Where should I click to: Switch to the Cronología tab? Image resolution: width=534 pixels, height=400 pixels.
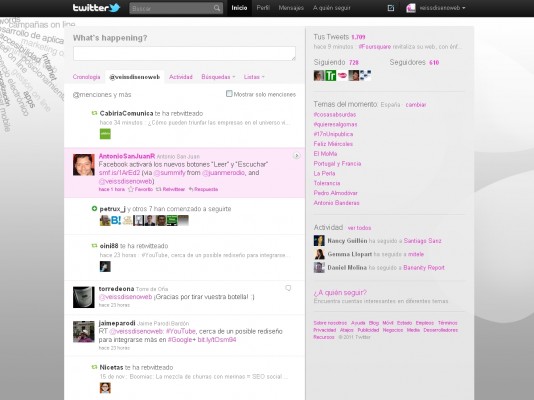(87, 77)
